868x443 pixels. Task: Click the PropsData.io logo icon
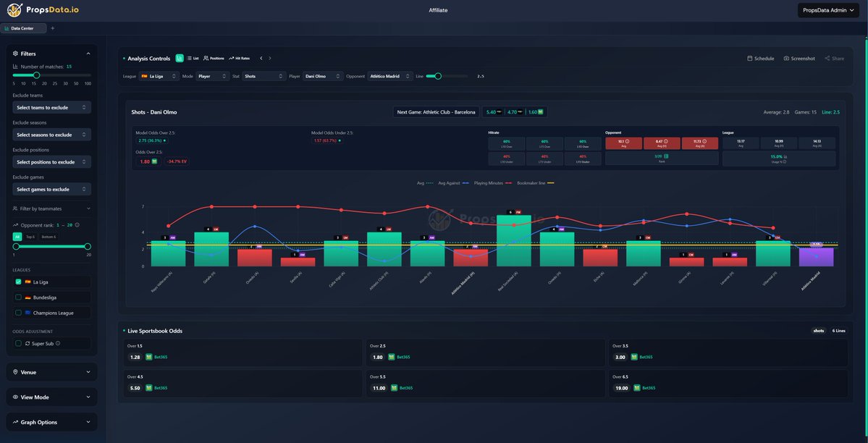15,10
